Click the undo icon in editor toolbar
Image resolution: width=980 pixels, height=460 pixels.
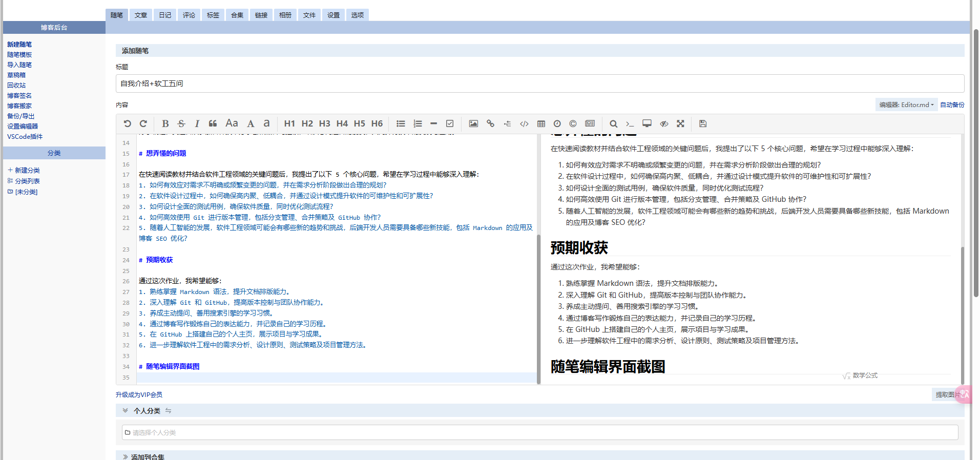coord(128,123)
